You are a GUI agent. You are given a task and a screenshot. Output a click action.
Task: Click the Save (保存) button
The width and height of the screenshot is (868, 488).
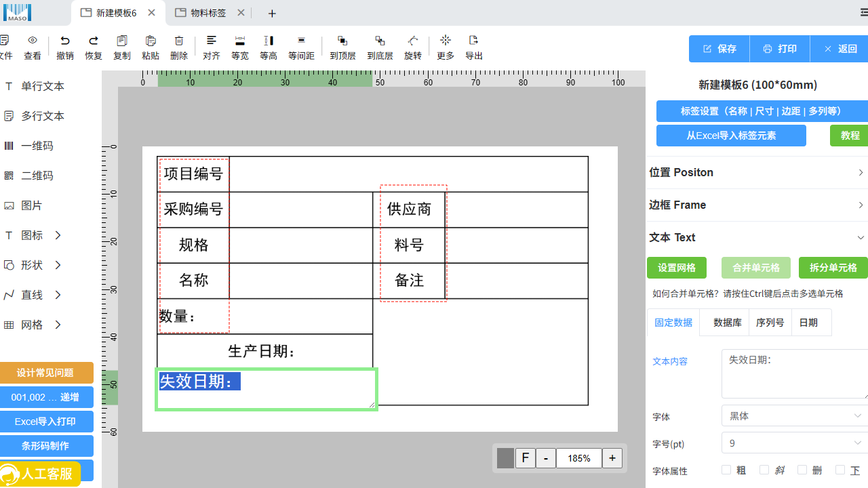[719, 49]
